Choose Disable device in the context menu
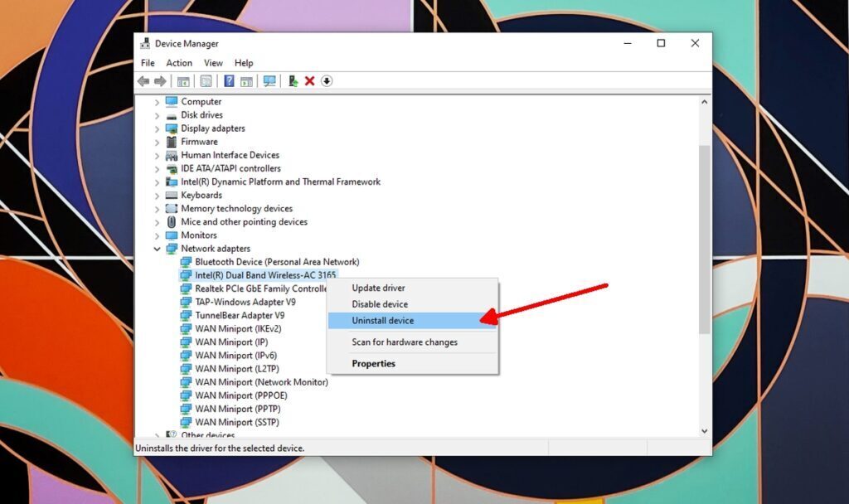 [380, 303]
